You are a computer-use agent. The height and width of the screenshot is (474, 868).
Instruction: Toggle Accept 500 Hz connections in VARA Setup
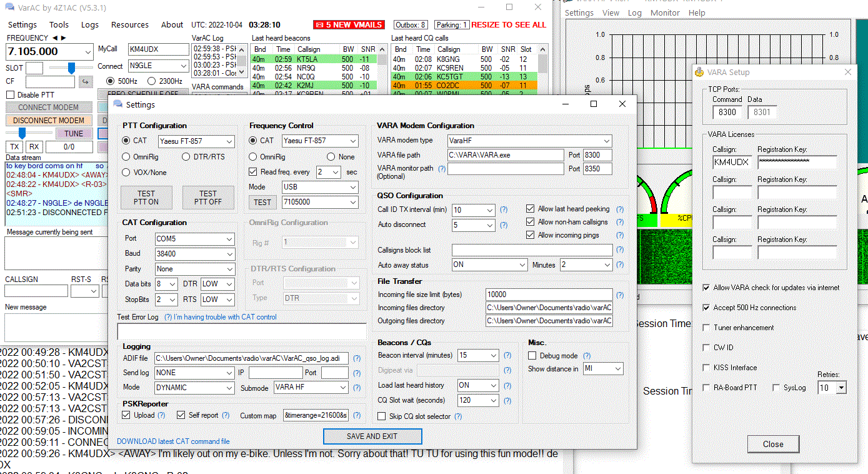[x=707, y=308]
